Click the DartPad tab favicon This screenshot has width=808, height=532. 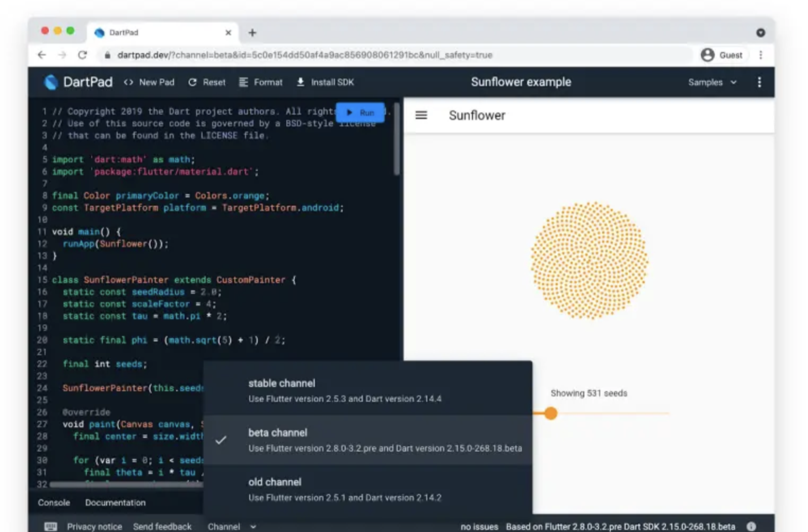(x=99, y=32)
